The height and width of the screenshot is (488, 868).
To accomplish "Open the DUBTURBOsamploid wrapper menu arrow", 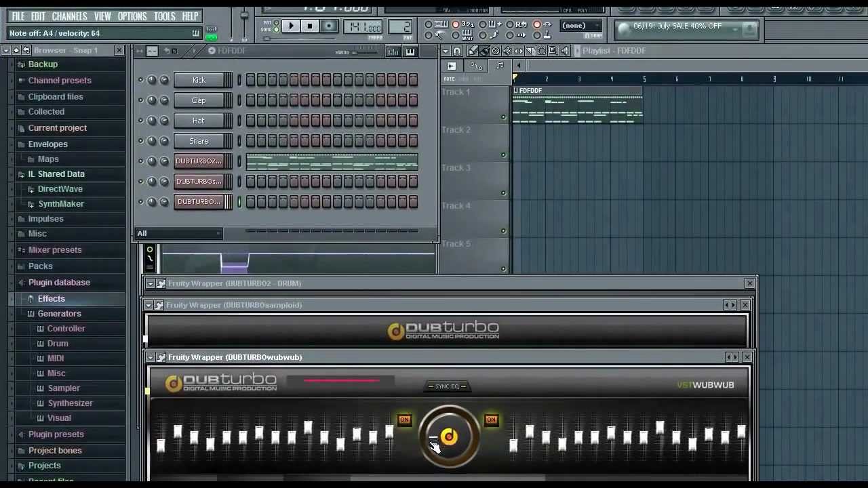I will 149,305.
